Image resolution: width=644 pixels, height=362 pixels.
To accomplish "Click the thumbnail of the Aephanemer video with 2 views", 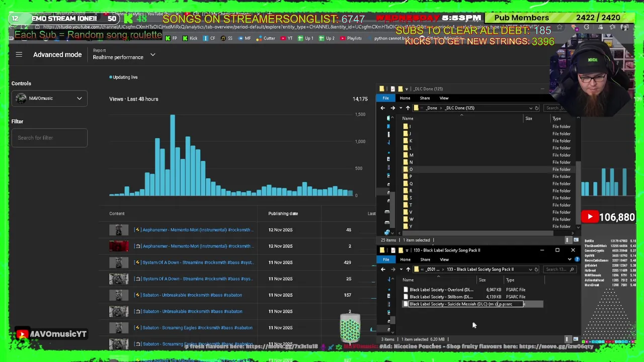I will click(119, 246).
